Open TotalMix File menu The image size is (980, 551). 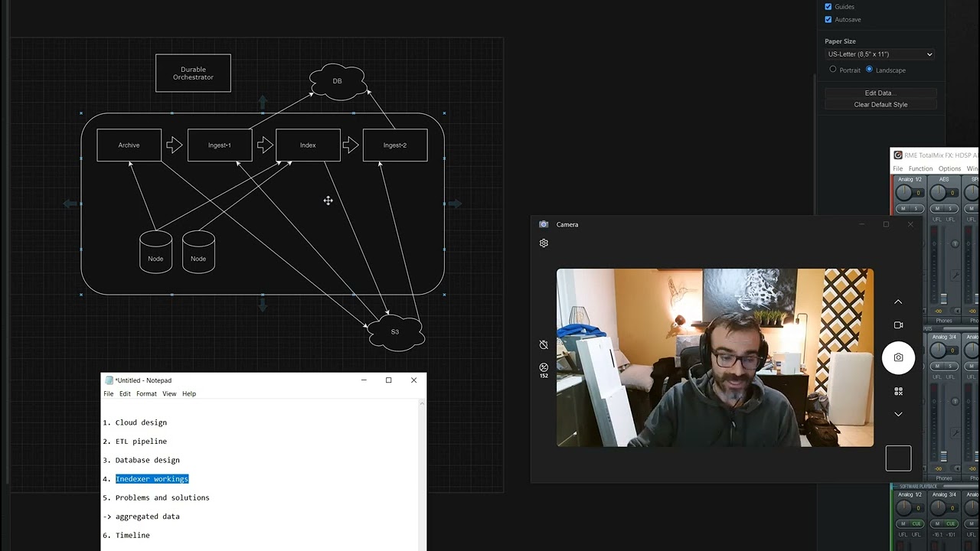898,168
